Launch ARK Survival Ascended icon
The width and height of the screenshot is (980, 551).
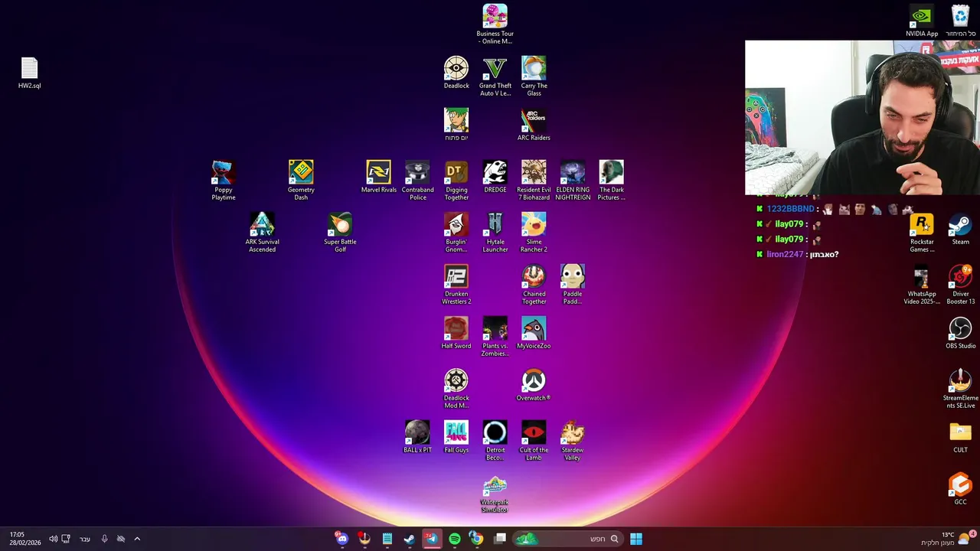pos(262,232)
